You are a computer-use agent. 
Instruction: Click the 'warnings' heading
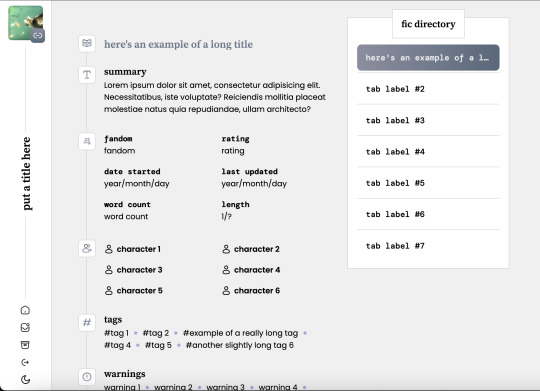click(125, 374)
